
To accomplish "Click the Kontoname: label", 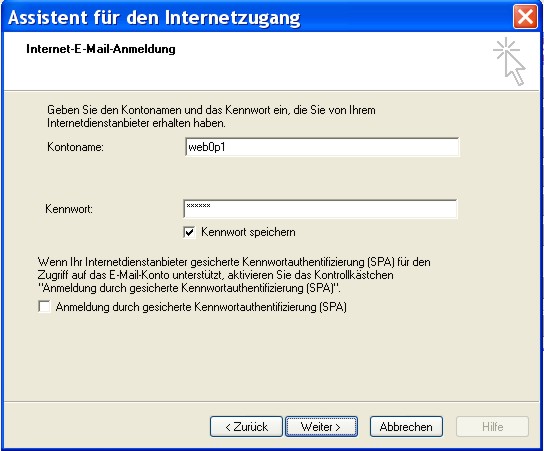I will [75, 147].
